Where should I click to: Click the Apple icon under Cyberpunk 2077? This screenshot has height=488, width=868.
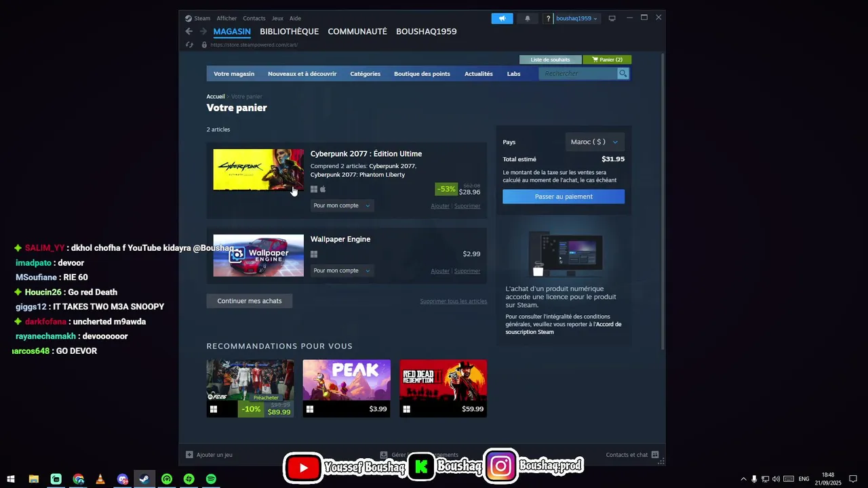323,189
